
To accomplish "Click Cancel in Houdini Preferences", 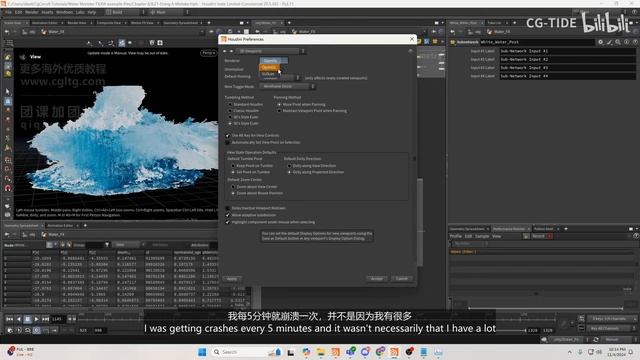I will pos(402,279).
